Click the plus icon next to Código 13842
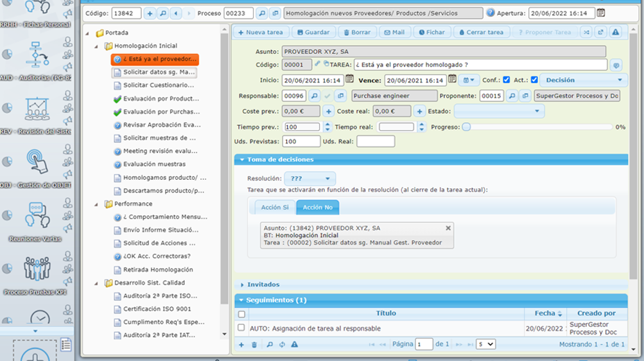Image resolution: width=644 pixels, height=361 pixels. click(x=150, y=13)
